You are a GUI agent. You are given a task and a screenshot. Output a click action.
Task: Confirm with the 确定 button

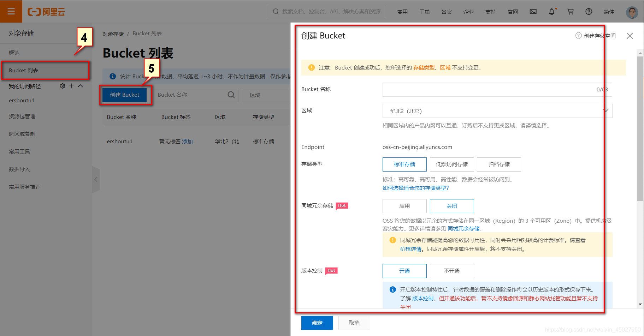click(317, 323)
